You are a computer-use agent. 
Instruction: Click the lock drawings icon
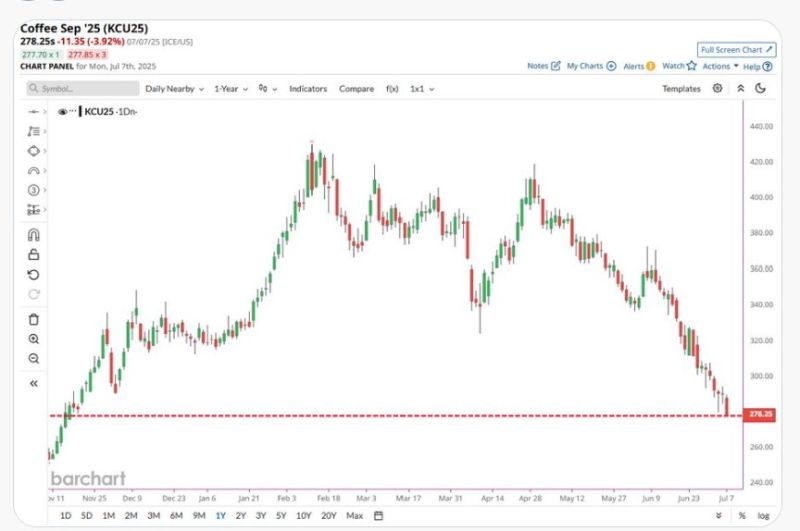coord(33,255)
